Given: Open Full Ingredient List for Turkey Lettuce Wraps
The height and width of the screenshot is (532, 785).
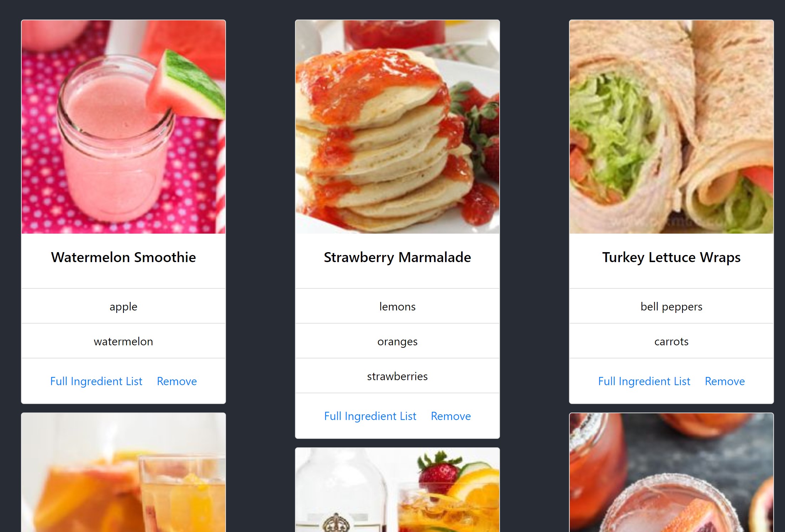Looking at the screenshot, I should click(644, 381).
